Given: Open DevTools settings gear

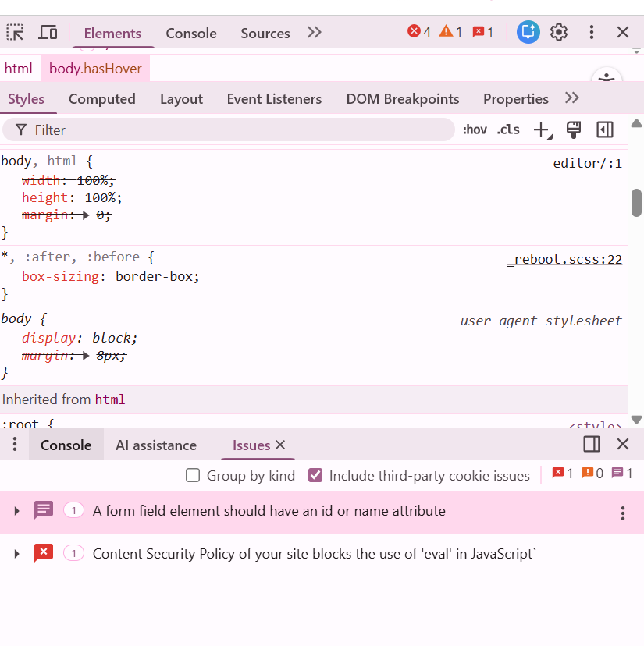Looking at the screenshot, I should pos(559,32).
